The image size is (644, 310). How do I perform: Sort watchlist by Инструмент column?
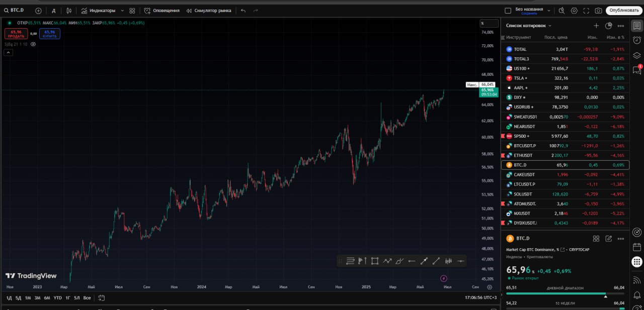519,38
